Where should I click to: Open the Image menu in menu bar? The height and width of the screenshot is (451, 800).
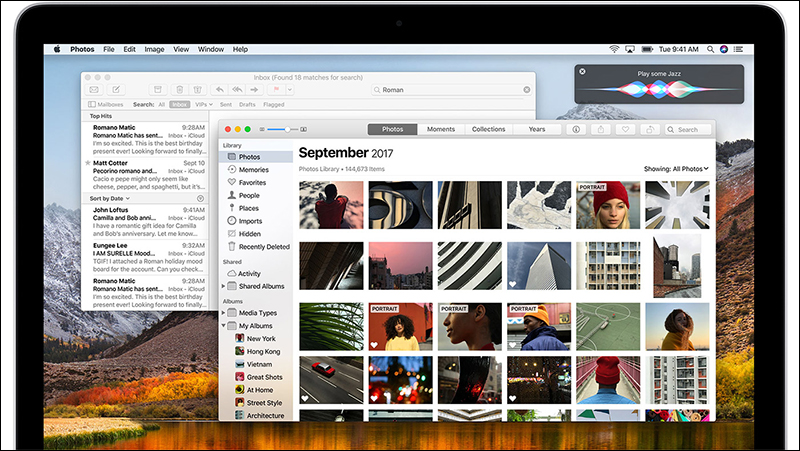[154, 49]
